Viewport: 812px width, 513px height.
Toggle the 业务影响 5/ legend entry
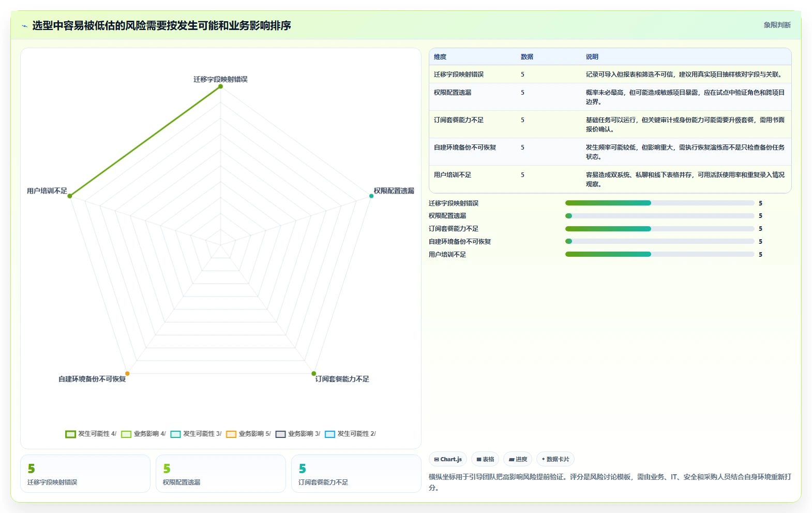[x=249, y=434]
